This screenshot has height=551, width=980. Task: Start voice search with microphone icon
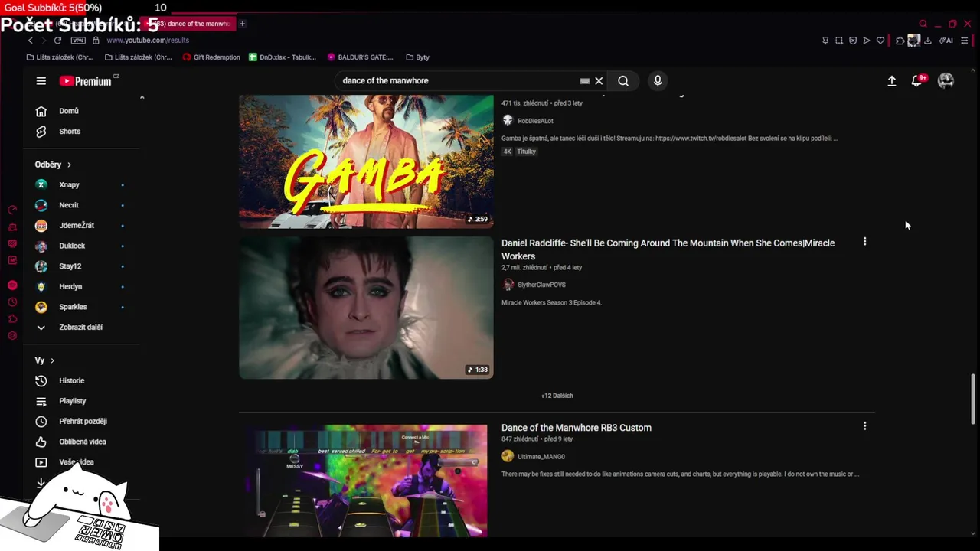point(658,81)
